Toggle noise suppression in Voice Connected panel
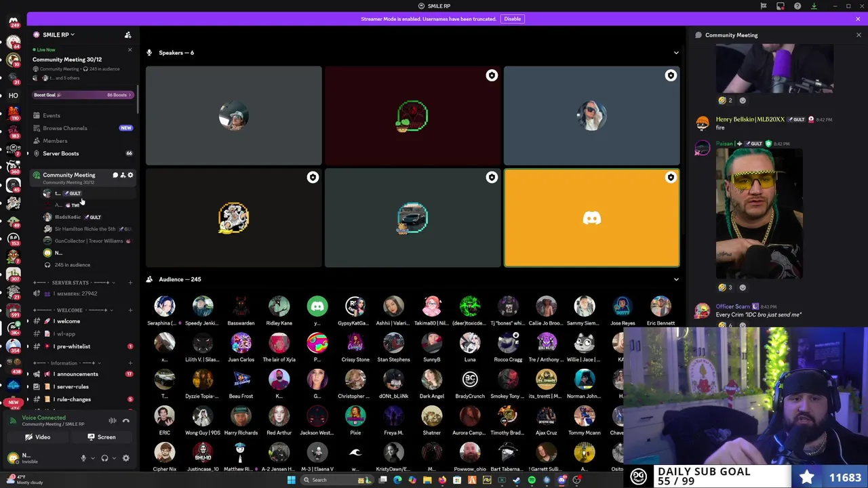868x488 pixels. tap(113, 421)
